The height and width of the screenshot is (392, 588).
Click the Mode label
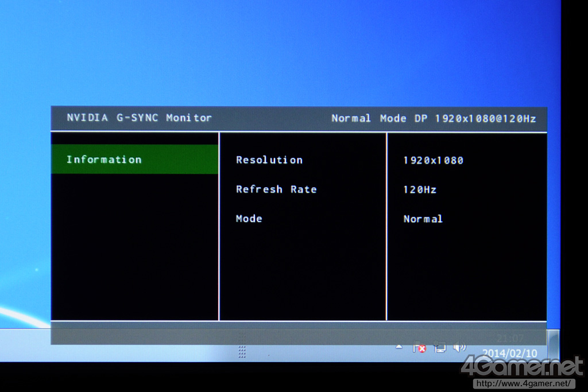[249, 219]
